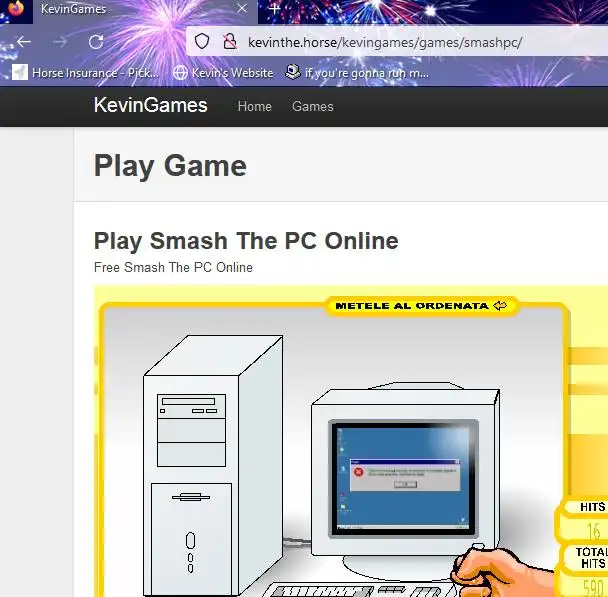608x597 pixels.
Task: Click the floppy drive slot on tower
Action: (191, 497)
